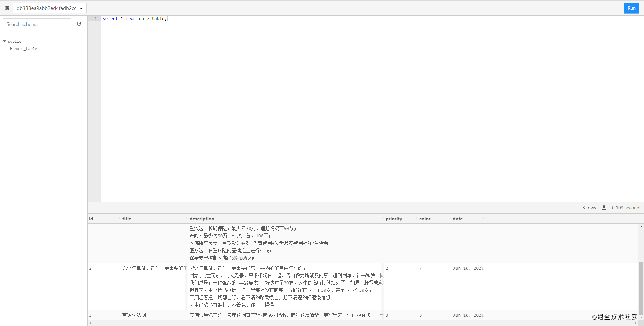Click the results vertical scrollbar thumb
Viewport: 644px width, 326px height.
pos(641,288)
